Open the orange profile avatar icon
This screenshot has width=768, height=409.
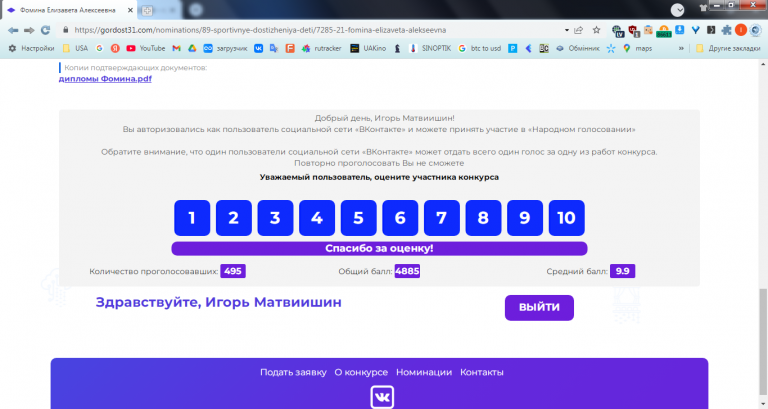pyautogui.click(x=741, y=30)
